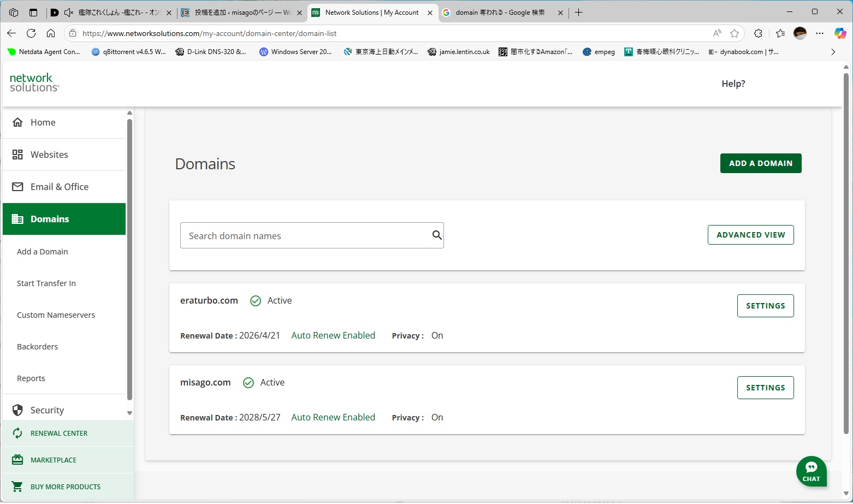This screenshot has width=853, height=504.
Task: Click Buy More Products
Action: tap(68, 487)
